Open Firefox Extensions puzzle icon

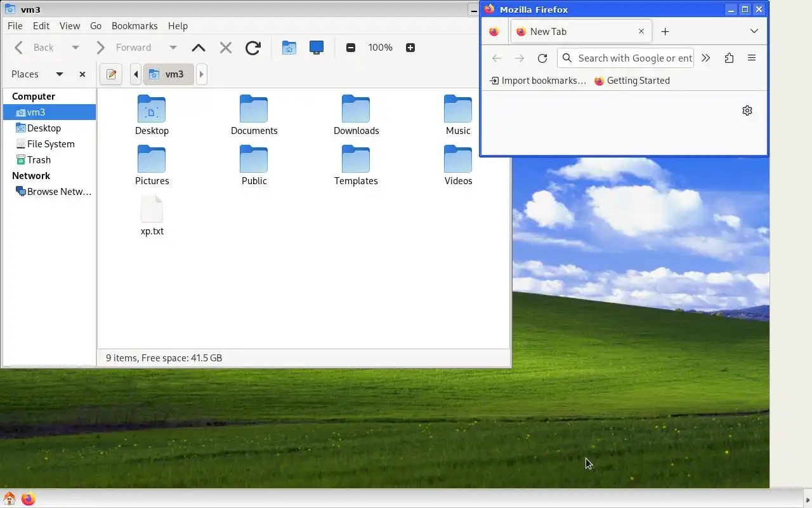729,58
